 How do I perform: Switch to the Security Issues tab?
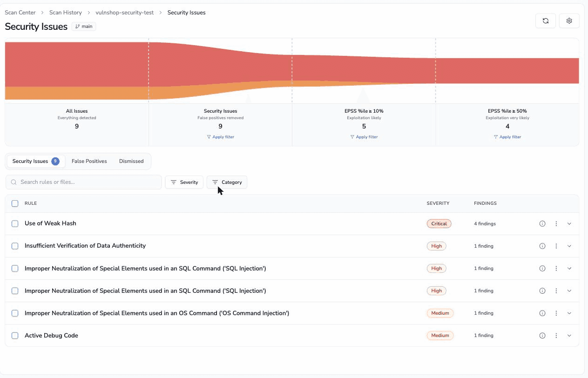click(x=36, y=161)
